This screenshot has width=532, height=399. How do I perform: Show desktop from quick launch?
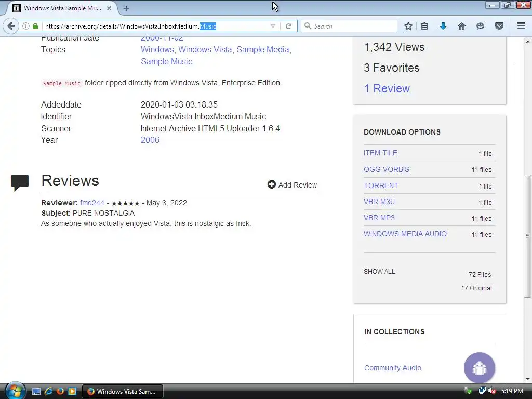tap(36, 392)
